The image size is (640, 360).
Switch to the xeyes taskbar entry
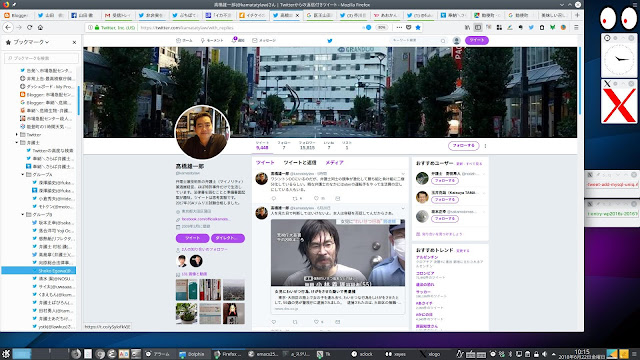(x=396, y=354)
